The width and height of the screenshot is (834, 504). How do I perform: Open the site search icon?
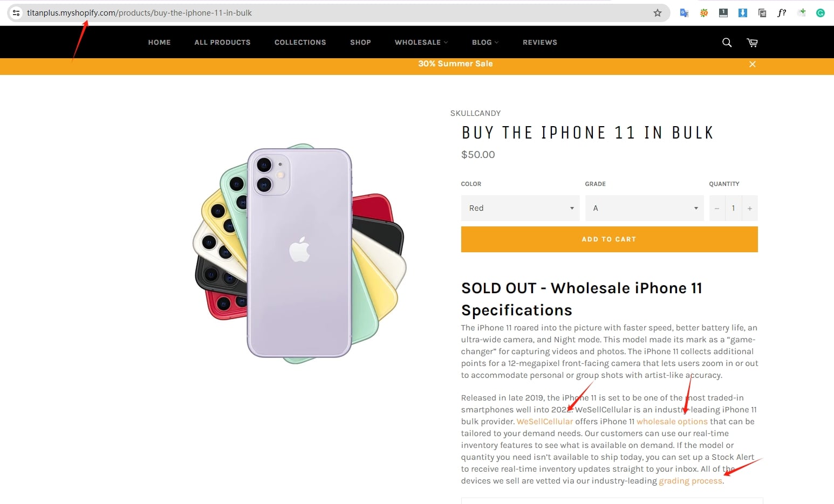(727, 43)
